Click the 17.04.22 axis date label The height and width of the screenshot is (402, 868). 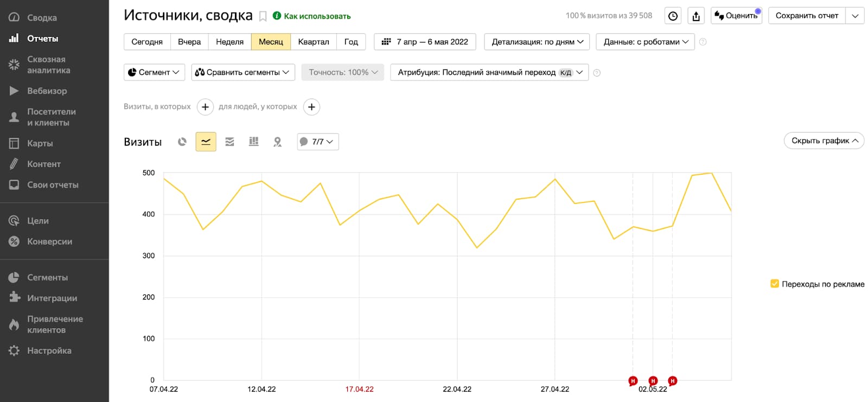359,389
